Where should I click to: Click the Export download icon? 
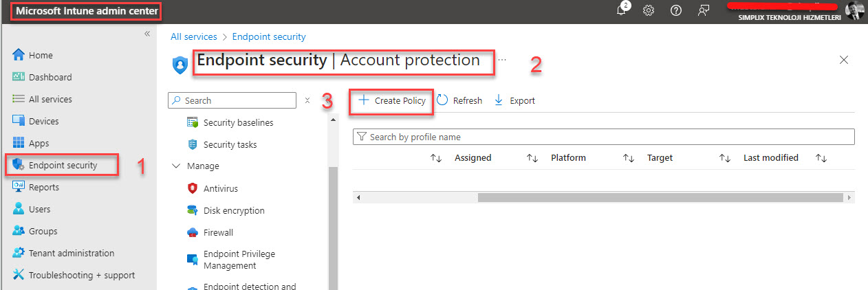click(499, 100)
